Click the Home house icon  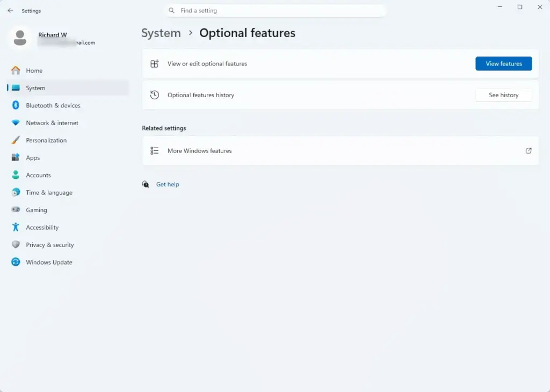pyautogui.click(x=16, y=70)
